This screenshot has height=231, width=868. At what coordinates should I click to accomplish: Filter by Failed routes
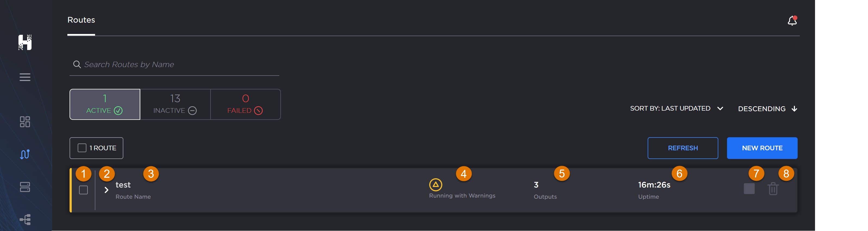click(245, 105)
